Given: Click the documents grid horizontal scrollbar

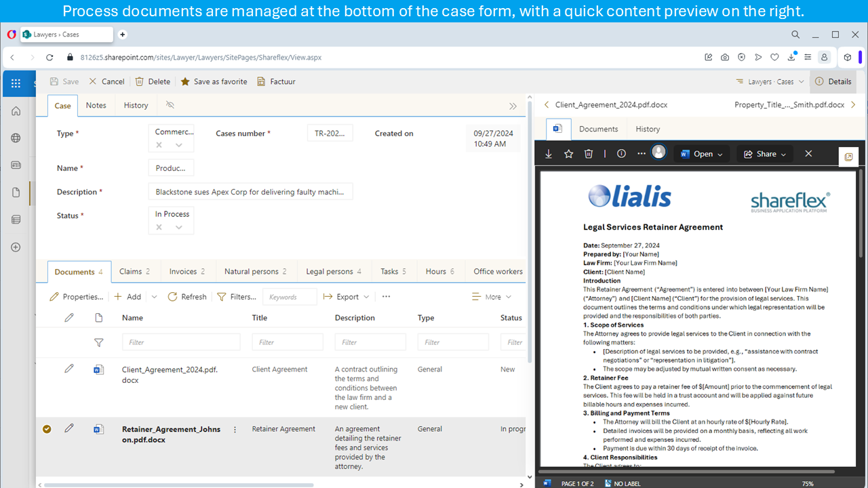Looking at the screenshot, I should point(179,485).
